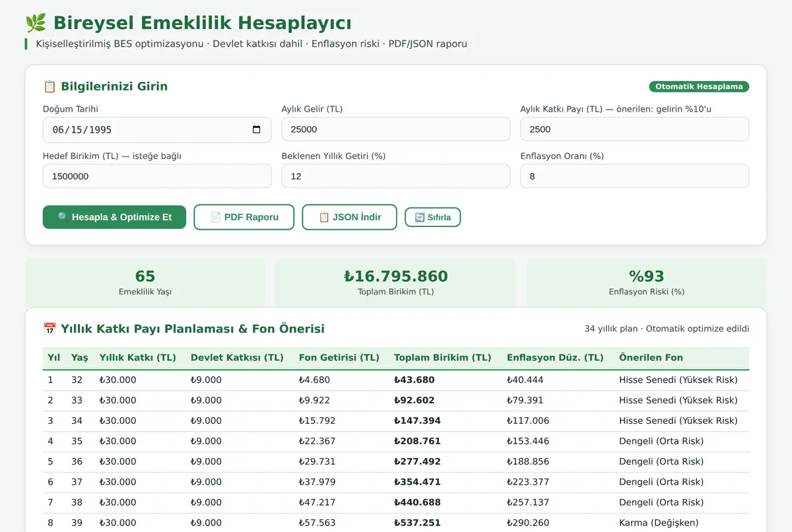Click inflation-adjusted cell ₺79.391
Viewport: 792px width, 532px height.
pyautogui.click(x=525, y=401)
